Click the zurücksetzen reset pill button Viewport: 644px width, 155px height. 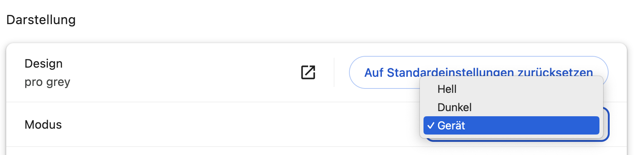click(479, 72)
